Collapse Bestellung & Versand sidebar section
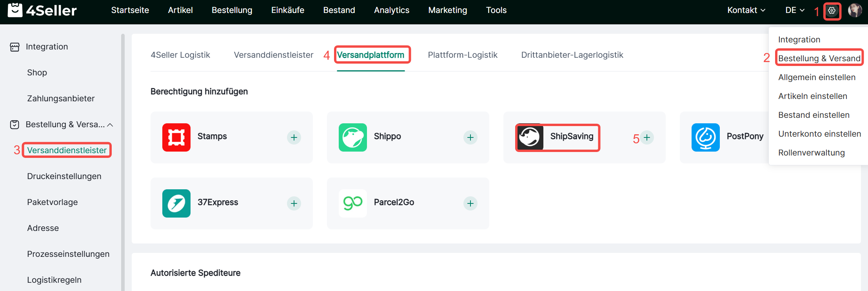Image resolution: width=868 pixels, height=291 pixels. (x=110, y=125)
